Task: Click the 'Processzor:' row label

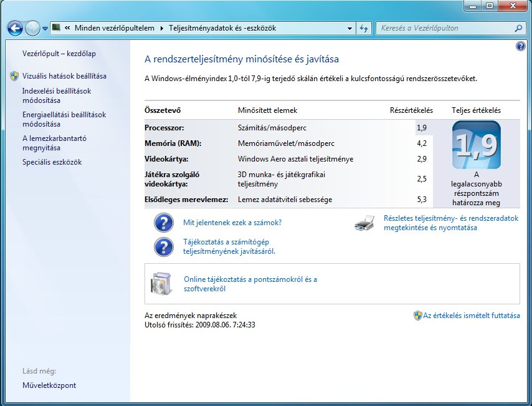Action: click(x=164, y=128)
